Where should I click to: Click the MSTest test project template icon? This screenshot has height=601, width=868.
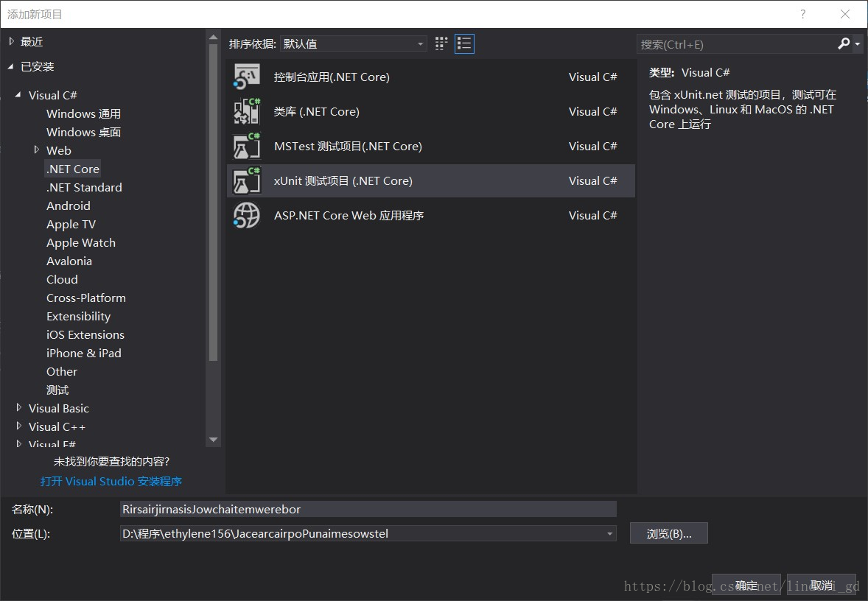pyautogui.click(x=247, y=146)
